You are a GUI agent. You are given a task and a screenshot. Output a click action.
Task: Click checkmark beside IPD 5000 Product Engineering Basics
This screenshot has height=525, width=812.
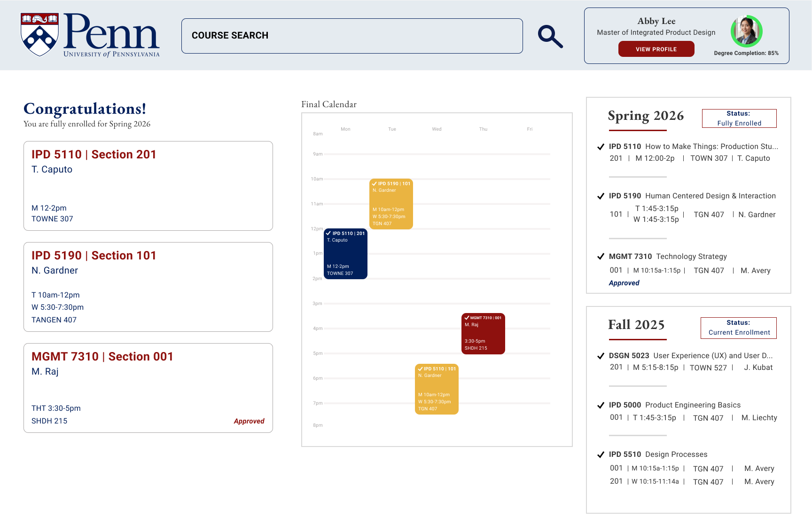pyautogui.click(x=601, y=405)
